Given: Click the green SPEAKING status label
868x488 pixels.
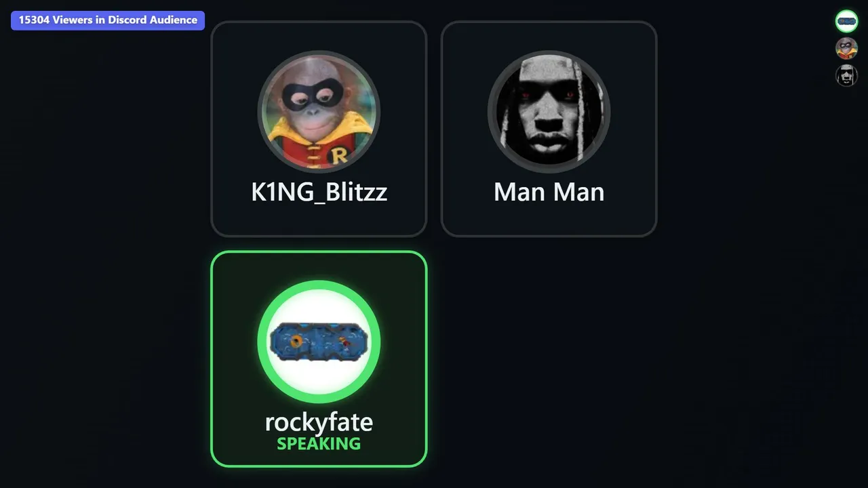Looking at the screenshot, I should tap(319, 444).
